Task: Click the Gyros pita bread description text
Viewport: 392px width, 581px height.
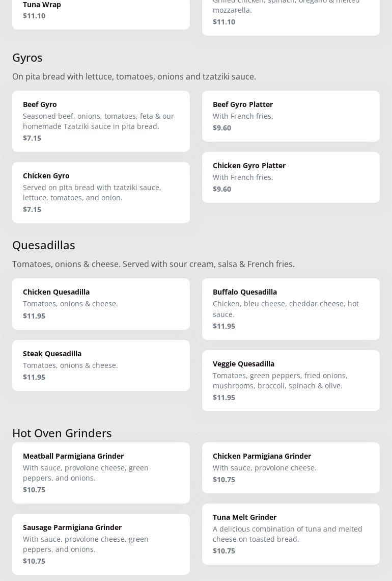Action: pos(134,76)
